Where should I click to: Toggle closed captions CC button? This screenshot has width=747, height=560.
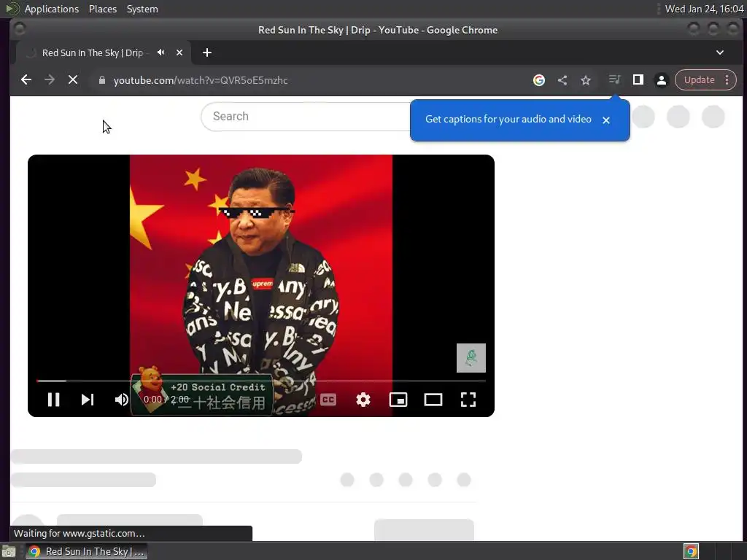[328, 400]
